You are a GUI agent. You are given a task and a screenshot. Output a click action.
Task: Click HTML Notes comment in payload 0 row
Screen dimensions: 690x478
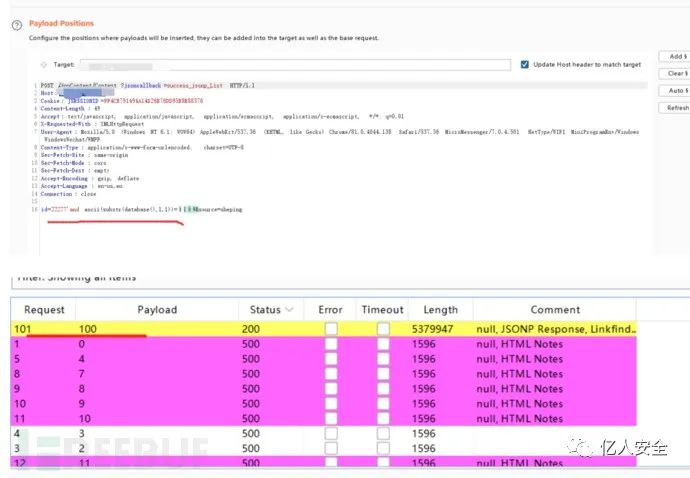pyautogui.click(x=519, y=344)
